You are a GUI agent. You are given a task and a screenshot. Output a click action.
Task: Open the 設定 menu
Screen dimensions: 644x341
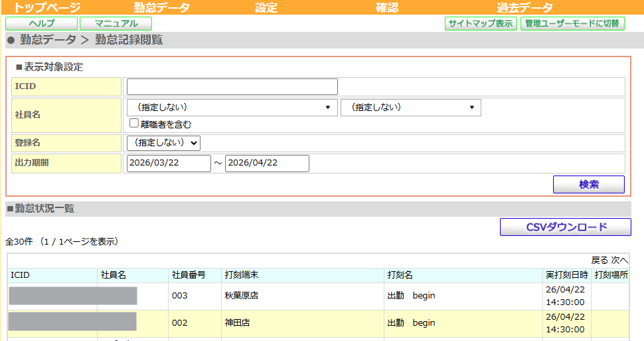tap(266, 8)
